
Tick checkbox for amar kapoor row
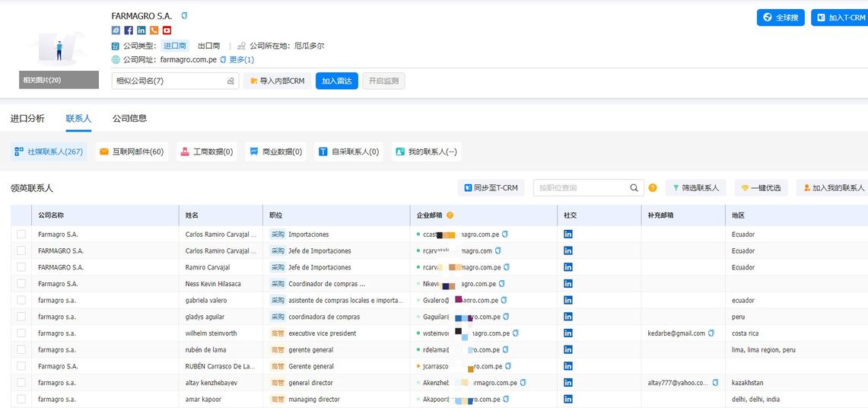pyautogui.click(x=21, y=399)
